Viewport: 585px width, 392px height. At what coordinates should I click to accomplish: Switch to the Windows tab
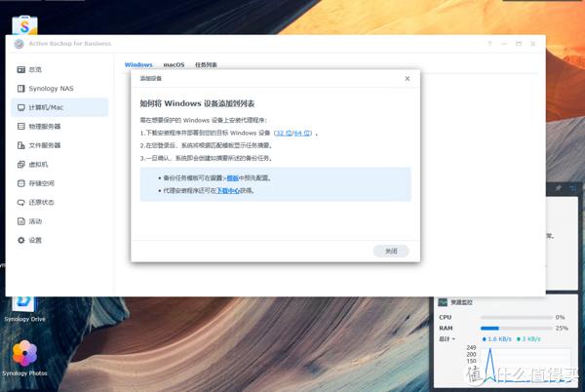pyautogui.click(x=138, y=64)
